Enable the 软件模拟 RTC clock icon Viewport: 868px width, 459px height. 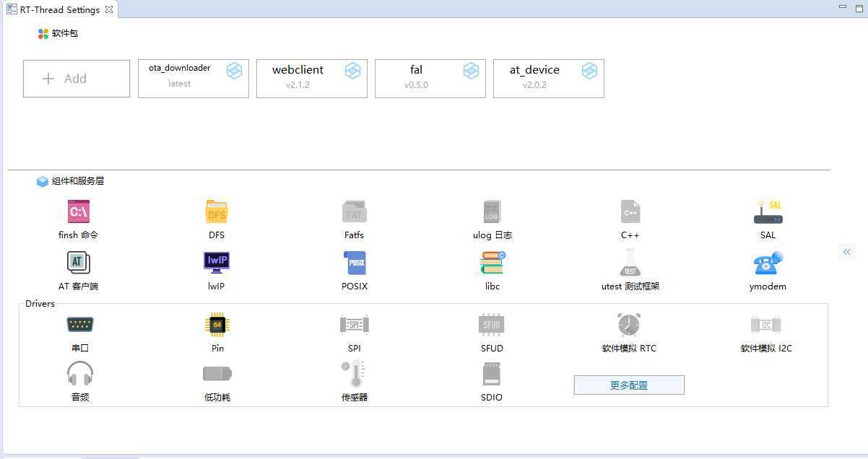(629, 325)
